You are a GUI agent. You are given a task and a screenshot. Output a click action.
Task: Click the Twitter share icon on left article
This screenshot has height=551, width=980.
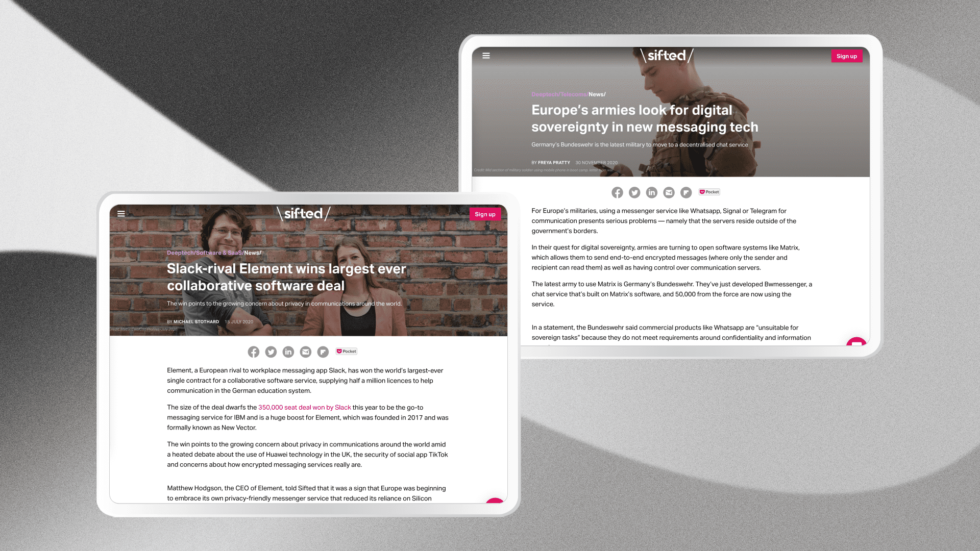pos(271,351)
